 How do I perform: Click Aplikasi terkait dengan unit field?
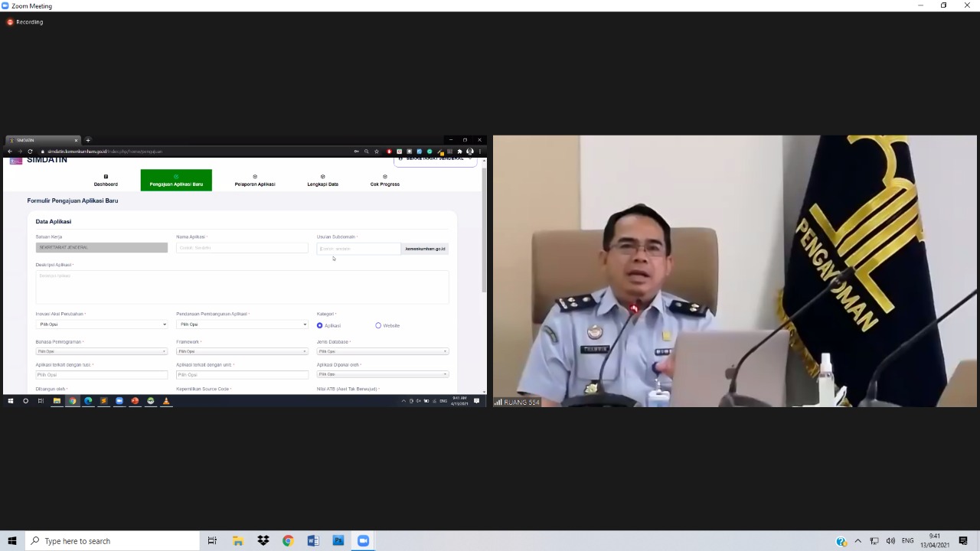point(242,375)
